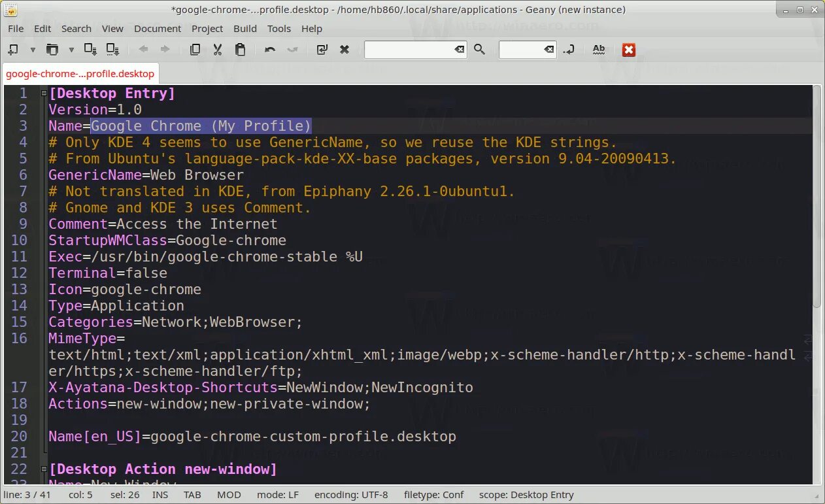Reload the current file from disk
Image resolution: width=825 pixels, height=504 pixels.
(x=322, y=50)
